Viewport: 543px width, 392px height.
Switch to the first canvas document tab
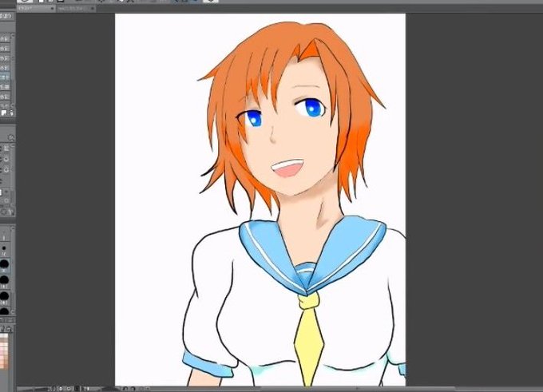(36, 9)
